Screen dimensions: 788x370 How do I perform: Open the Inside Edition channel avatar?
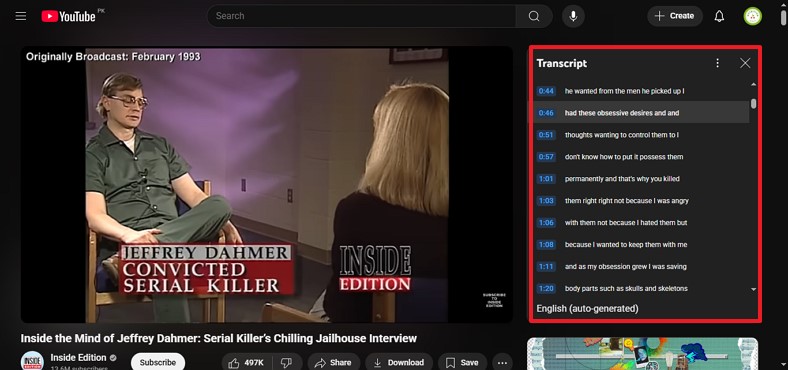pos(32,360)
